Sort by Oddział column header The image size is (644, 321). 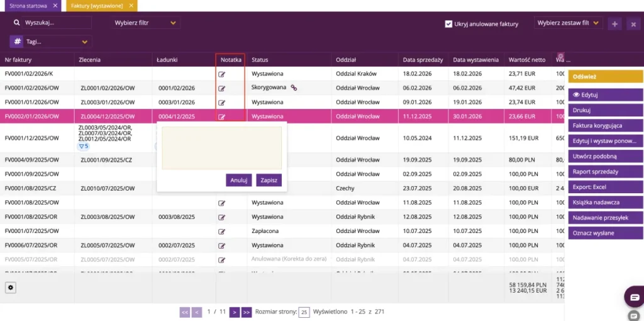click(x=346, y=60)
